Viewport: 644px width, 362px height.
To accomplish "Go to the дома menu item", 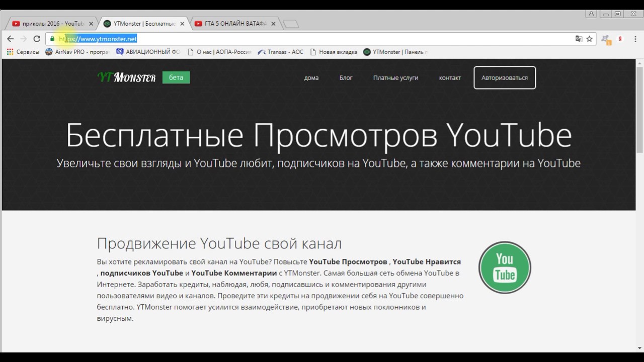I will 311,78.
